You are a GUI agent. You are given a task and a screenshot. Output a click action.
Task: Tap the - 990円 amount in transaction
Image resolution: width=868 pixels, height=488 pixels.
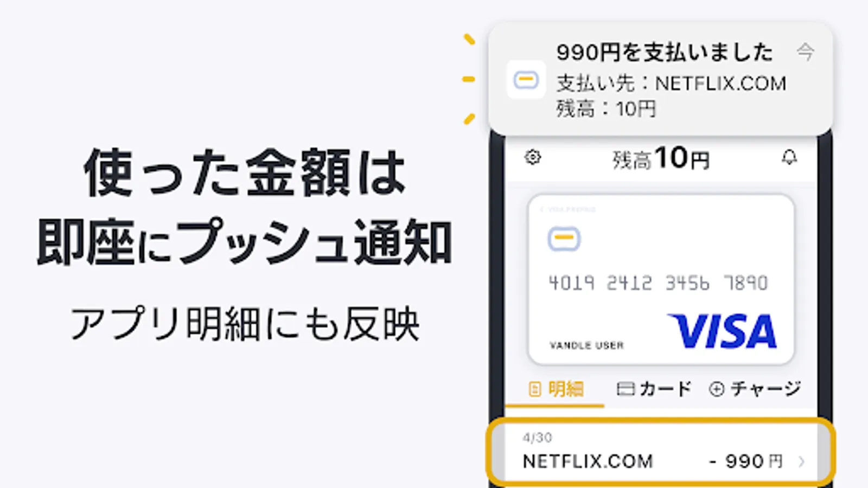pyautogui.click(x=746, y=461)
